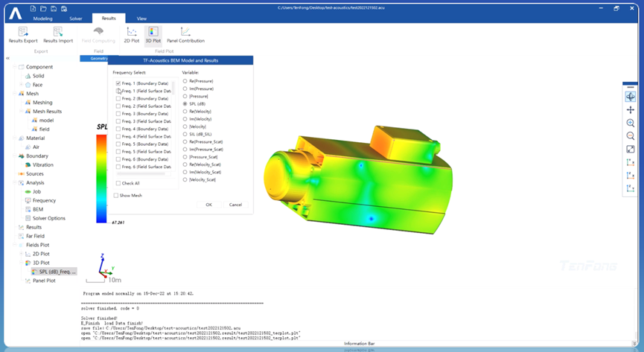This screenshot has width=644, height=352.
Task: Collapse the Fields Plot tree node
Action: coord(15,245)
